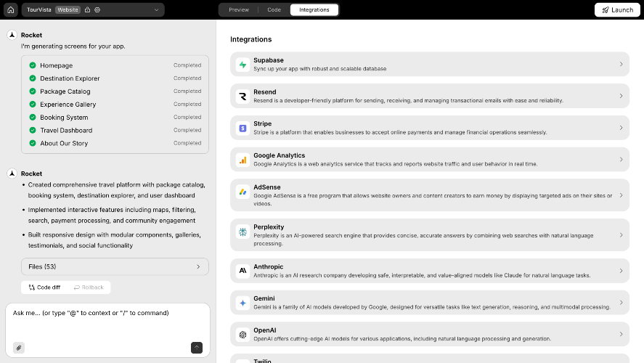Select the Destination Explorer screen text
The width and height of the screenshot is (644, 363).
tap(70, 78)
